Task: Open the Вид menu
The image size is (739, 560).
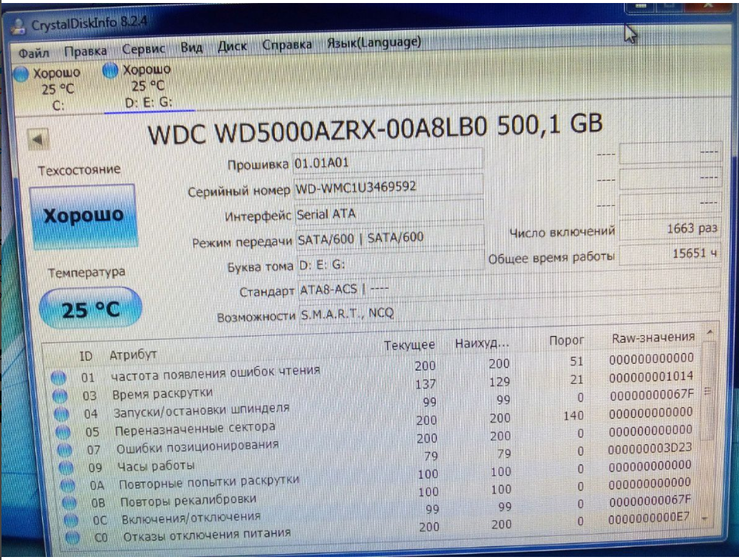Action: (192, 47)
